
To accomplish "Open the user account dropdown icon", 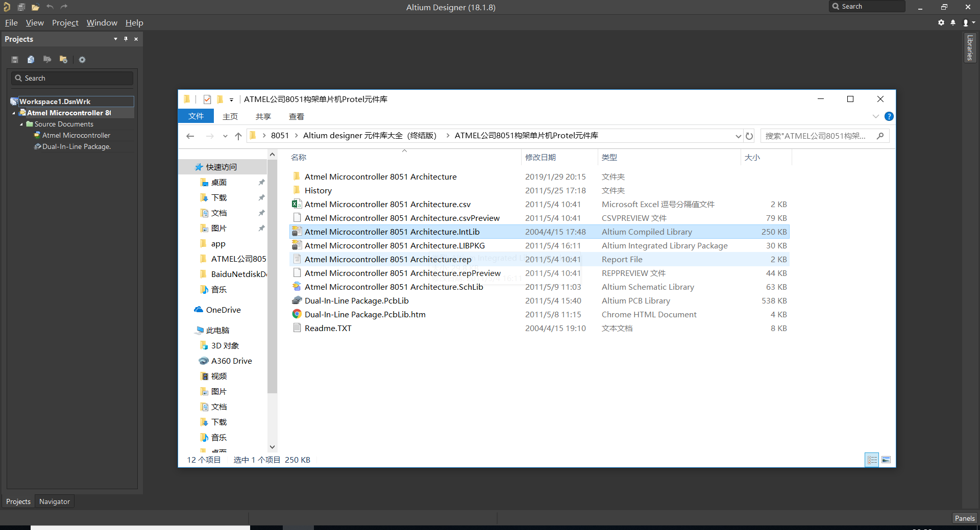I will coord(968,22).
